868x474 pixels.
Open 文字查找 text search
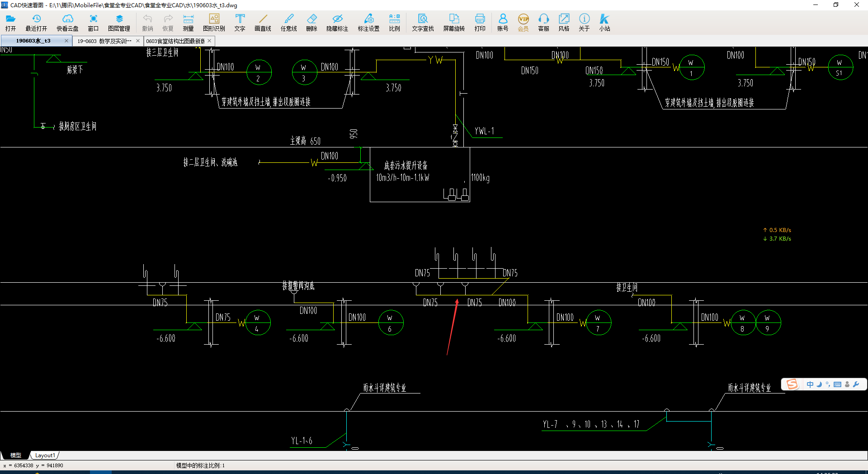[x=423, y=23]
